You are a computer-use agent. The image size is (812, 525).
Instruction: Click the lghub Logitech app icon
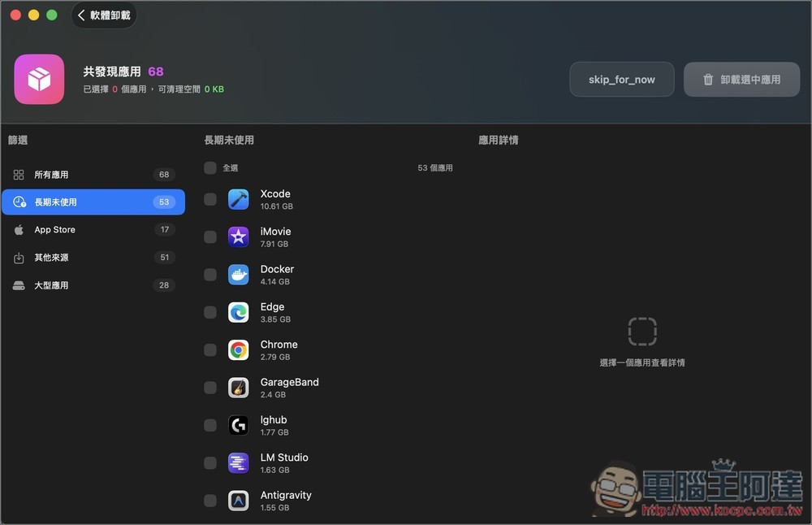pos(238,426)
